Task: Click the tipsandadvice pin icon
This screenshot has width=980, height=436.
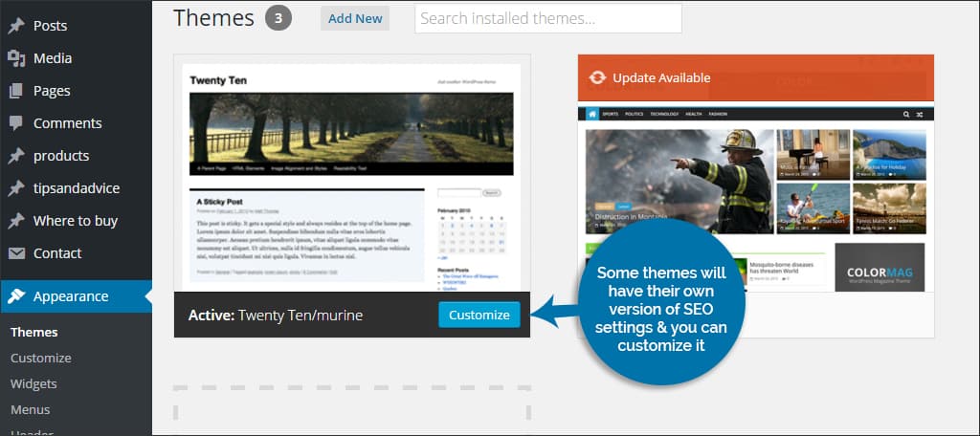Action: [x=16, y=188]
